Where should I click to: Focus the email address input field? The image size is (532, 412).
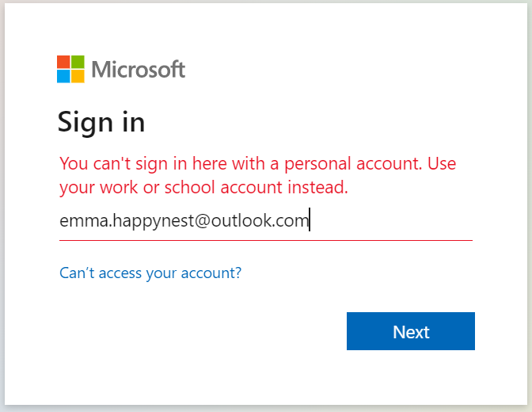(266, 221)
